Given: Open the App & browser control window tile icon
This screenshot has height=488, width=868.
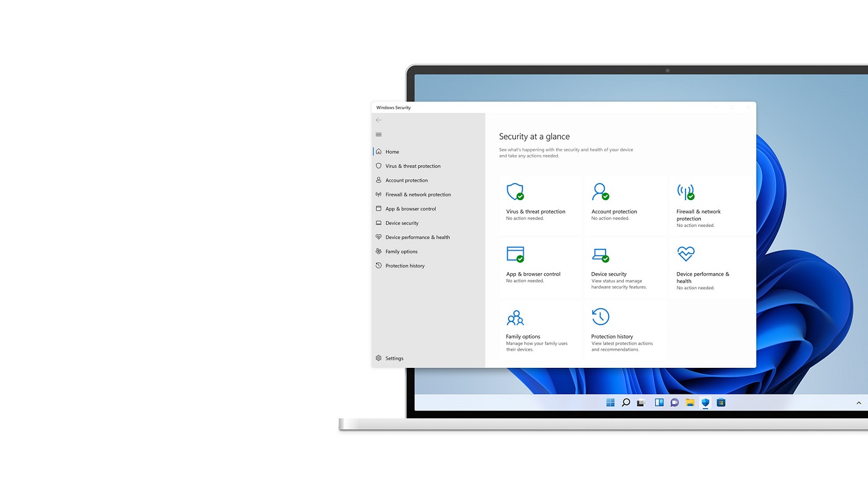Looking at the screenshot, I should click(515, 254).
